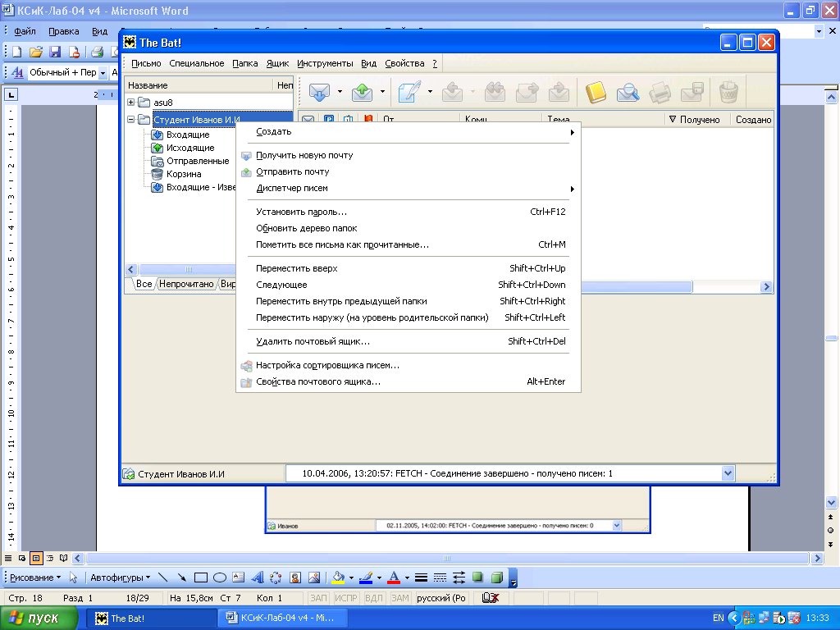Choose Настройка сортировщика писем... entry
840x630 pixels.
pyautogui.click(x=409, y=365)
